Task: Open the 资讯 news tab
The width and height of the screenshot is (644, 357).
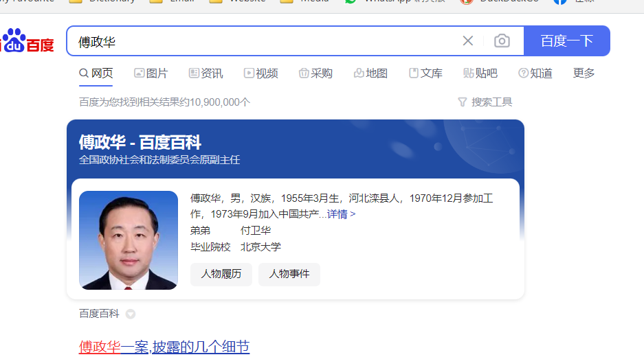Action: coord(206,73)
